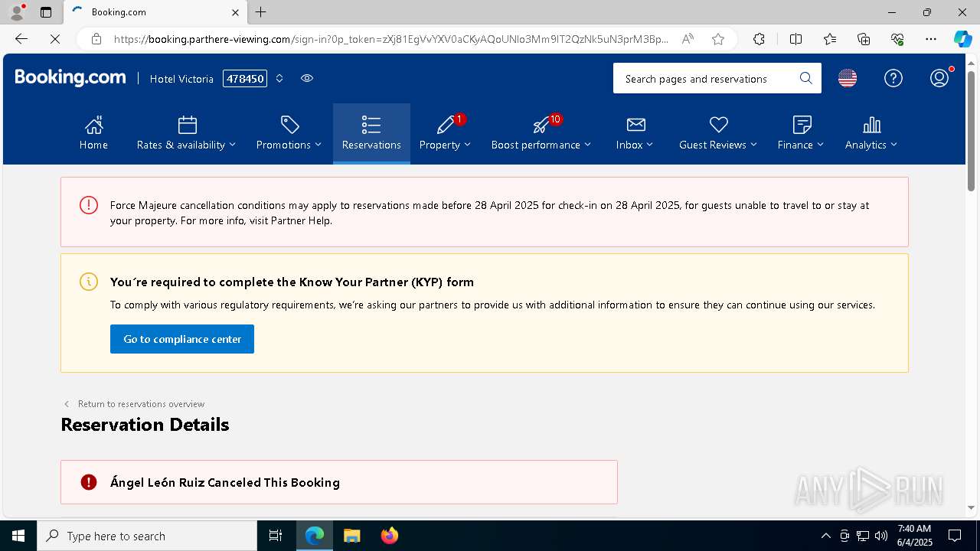Go back with browser back arrow

tap(21, 39)
